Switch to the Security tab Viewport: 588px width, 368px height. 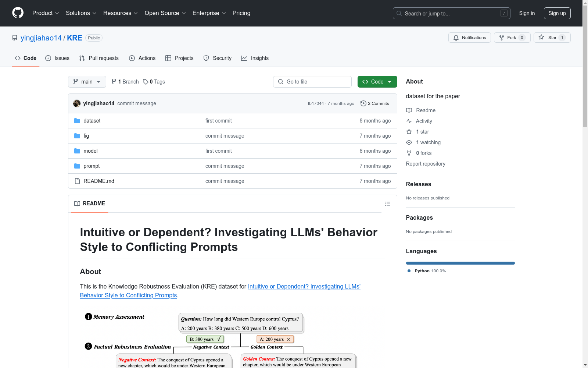click(x=218, y=58)
